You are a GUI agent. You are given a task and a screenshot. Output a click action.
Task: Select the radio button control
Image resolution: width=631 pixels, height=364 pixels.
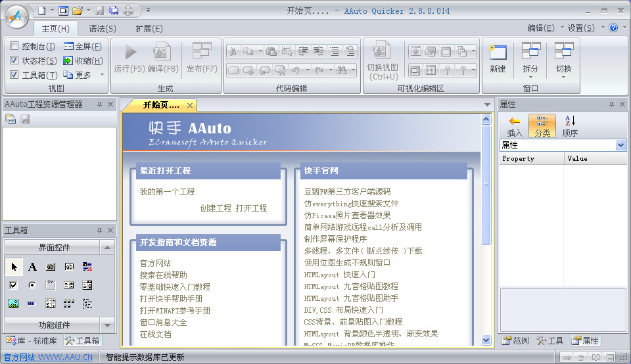[32, 285]
